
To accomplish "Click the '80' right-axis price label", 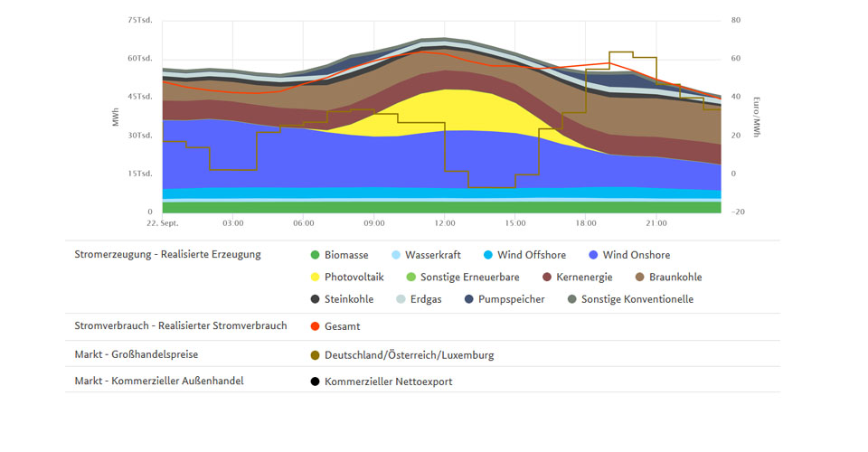I will [736, 20].
